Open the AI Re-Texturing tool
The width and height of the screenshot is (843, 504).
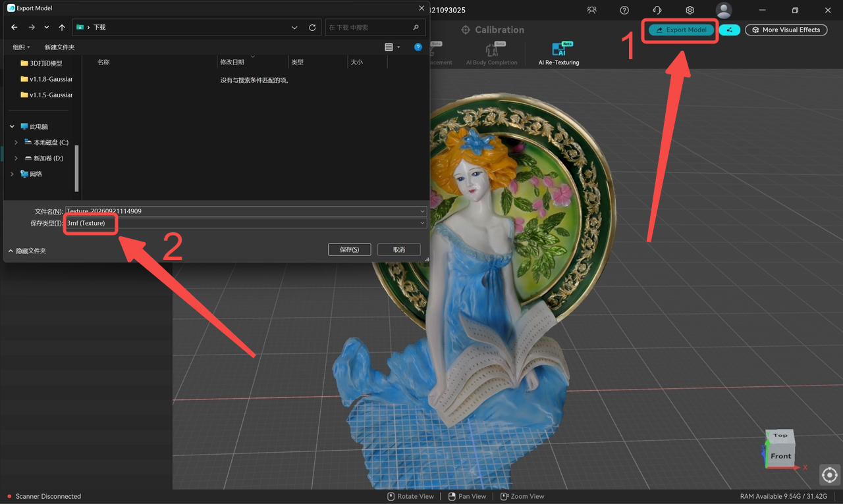click(x=558, y=54)
